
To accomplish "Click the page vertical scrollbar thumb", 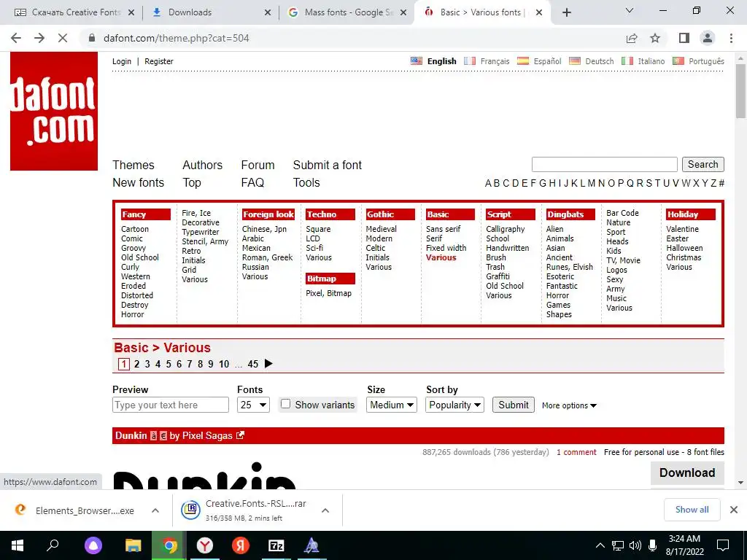I will [740, 90].
